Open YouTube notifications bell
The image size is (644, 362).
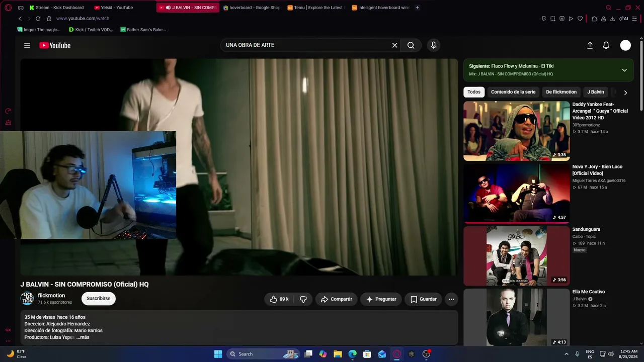[x=606, y=45]
